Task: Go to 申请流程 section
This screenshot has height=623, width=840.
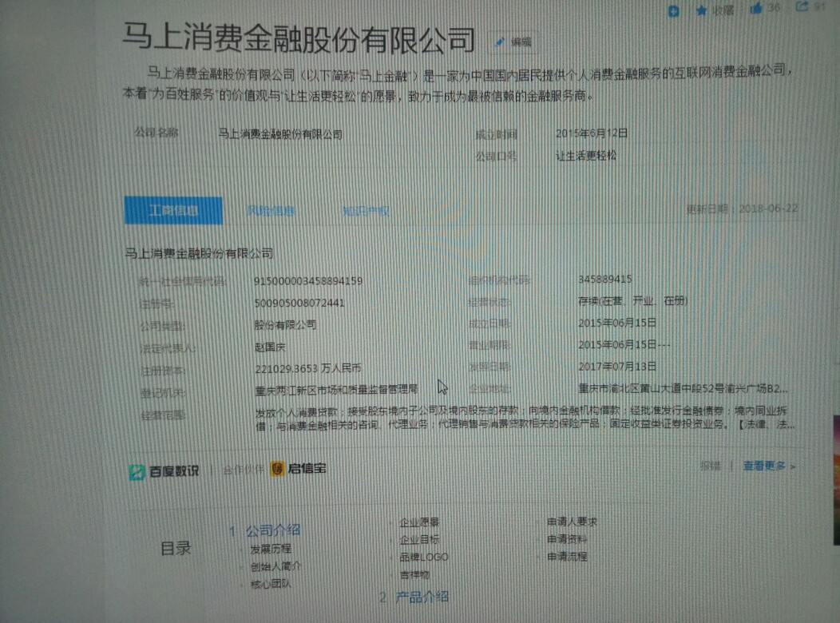Action: (x=567, y=557)
